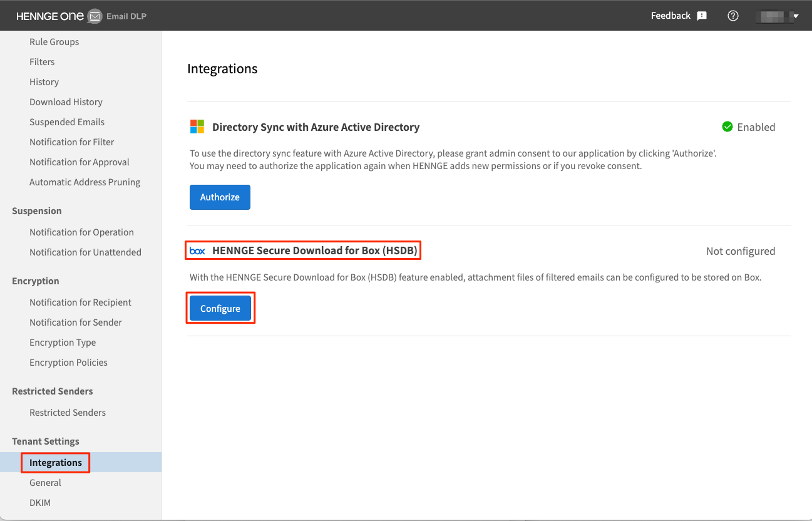Click 'Directory Sync with Azure Active Directory' heading
The width and height of the screenshot is (812, 521).
(x=316, y=127)
